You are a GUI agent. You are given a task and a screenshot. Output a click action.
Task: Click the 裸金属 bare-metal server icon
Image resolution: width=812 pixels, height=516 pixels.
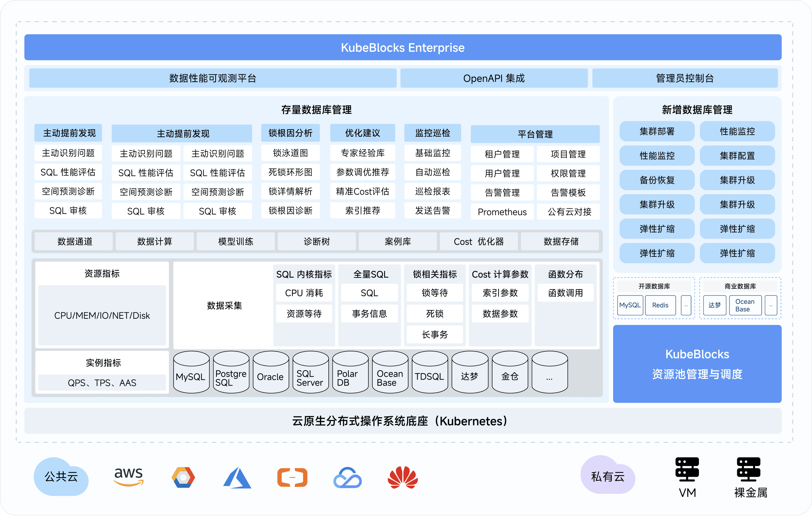point(748,469)
